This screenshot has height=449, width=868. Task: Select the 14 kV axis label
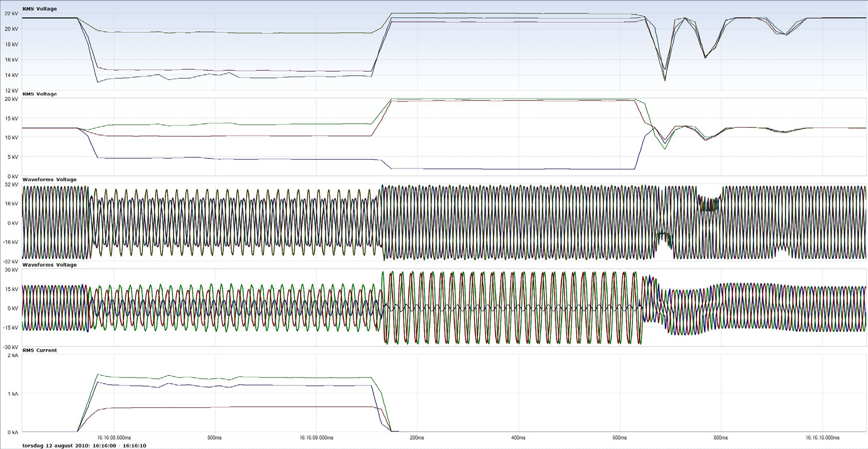11,75
